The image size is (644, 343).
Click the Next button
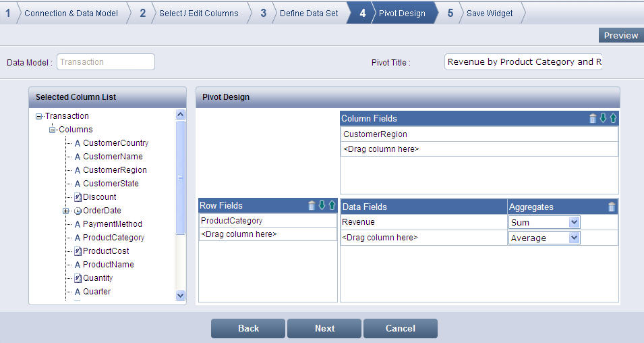click(324, 328)
